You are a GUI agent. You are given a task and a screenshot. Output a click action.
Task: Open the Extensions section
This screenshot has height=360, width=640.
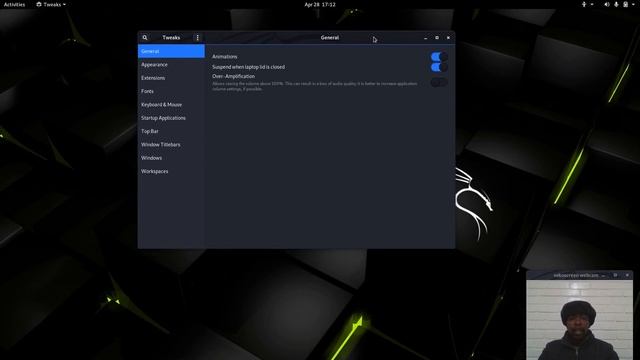tap(171, 78)
